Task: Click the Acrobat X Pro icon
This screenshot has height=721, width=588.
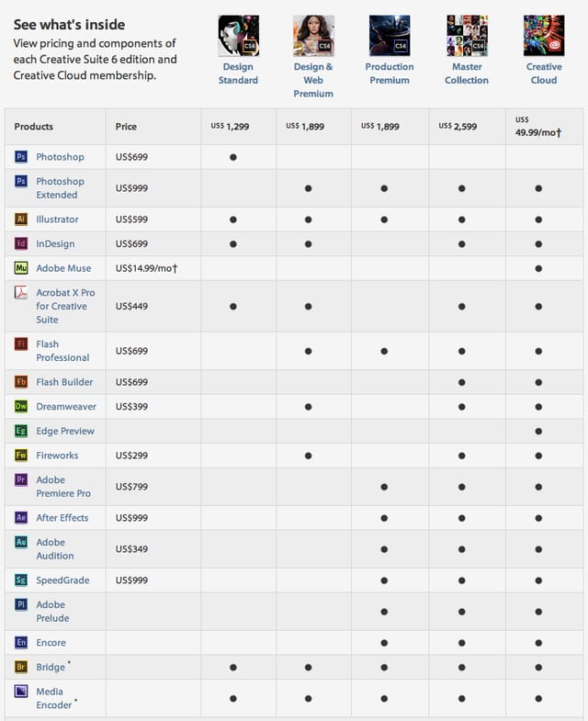Action: coord(21,292)
